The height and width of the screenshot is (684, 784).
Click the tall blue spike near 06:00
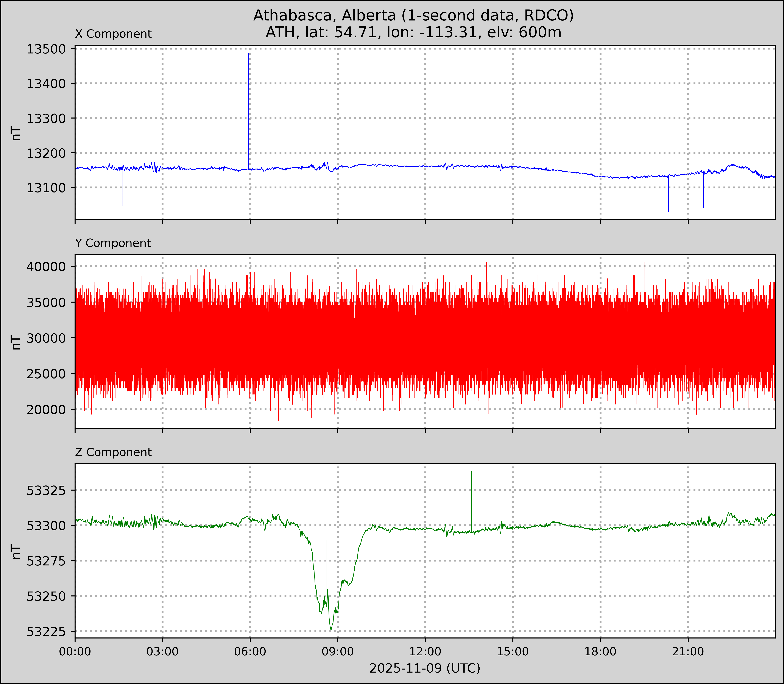(x=249, y=111)
